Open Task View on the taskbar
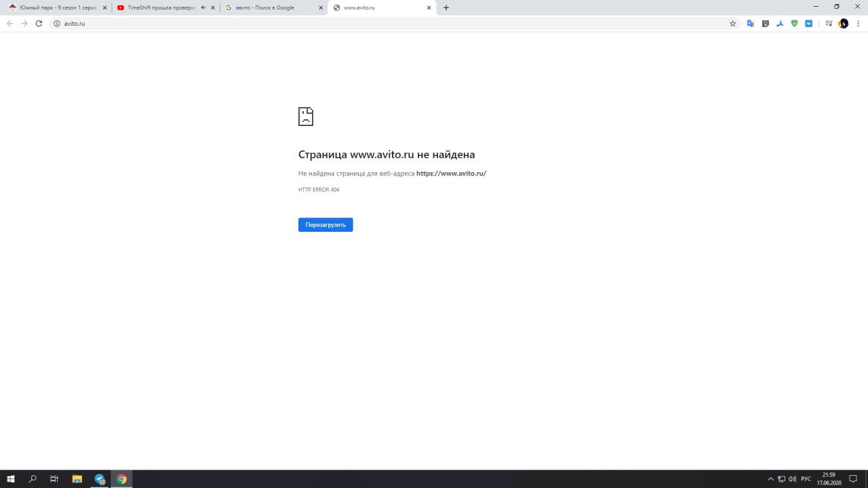The width and height of the screenshot is (868, 488). coord(54,479)
